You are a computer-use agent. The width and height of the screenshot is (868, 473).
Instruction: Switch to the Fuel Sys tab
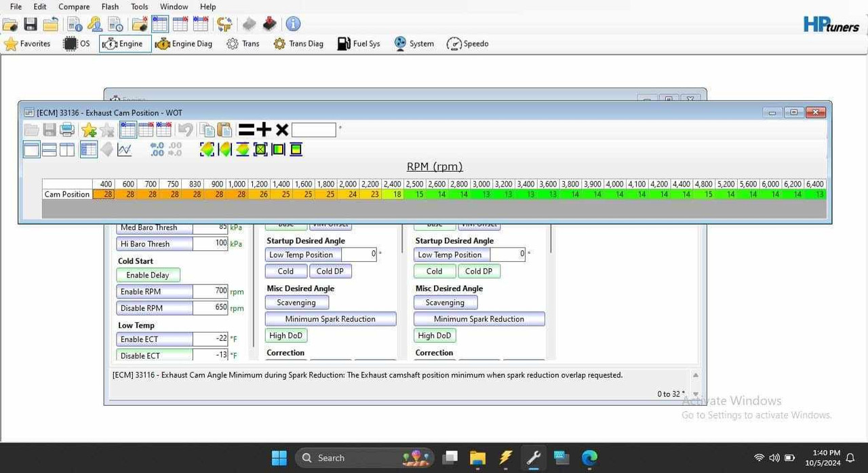(359, 43)
